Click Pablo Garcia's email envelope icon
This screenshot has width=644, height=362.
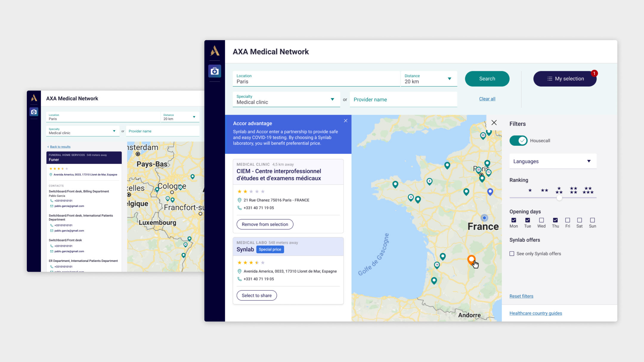[x=52, y=206]
